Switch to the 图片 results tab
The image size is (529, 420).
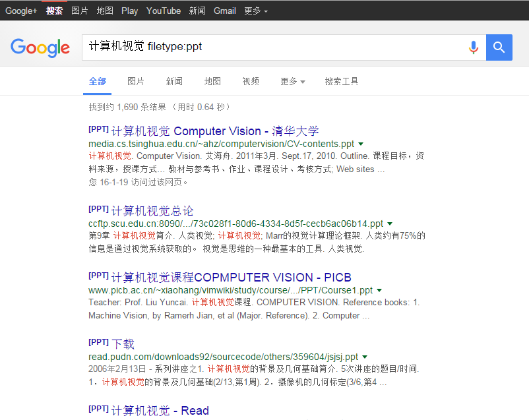[x=136, y=81]
